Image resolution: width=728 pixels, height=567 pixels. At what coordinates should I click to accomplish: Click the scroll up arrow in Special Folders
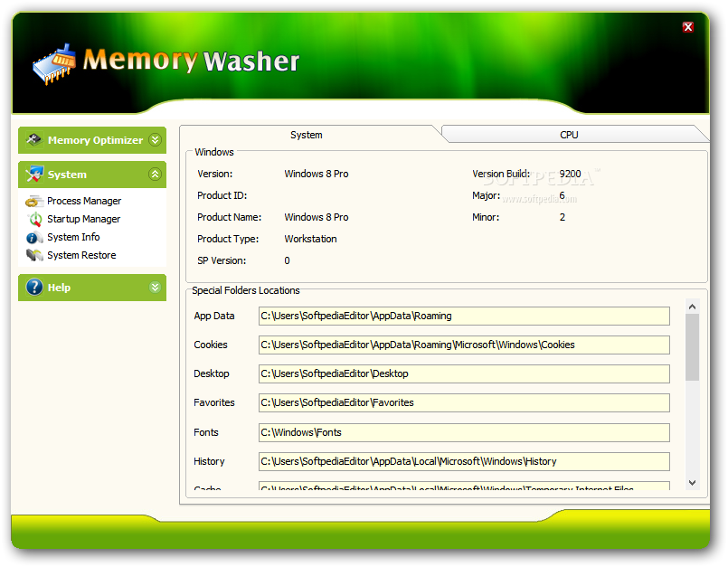click(x=692, y=307)
